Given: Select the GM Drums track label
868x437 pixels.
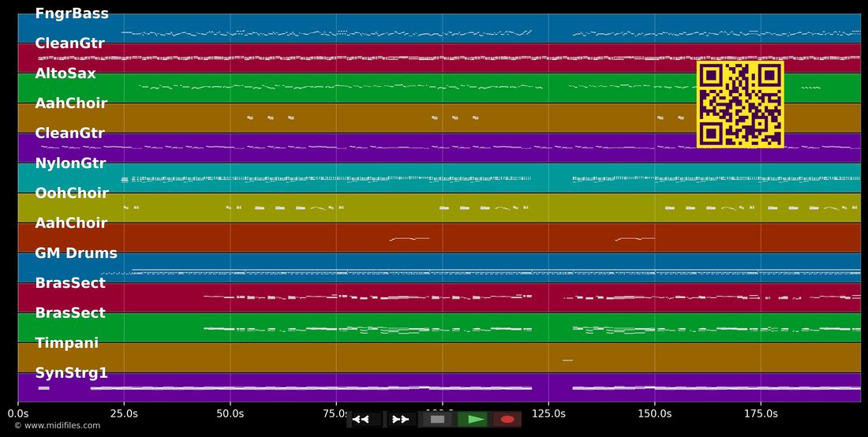Looking at the screenshot, I should point(76,252).
